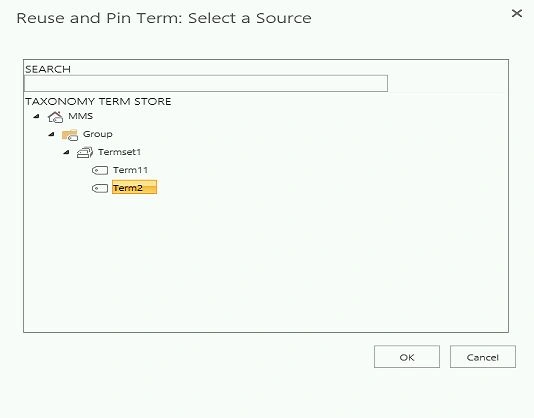This screenshot has width=534, height=418.
Task: Click empty area of the term tree panel
Action: click(x=266, y=262)
